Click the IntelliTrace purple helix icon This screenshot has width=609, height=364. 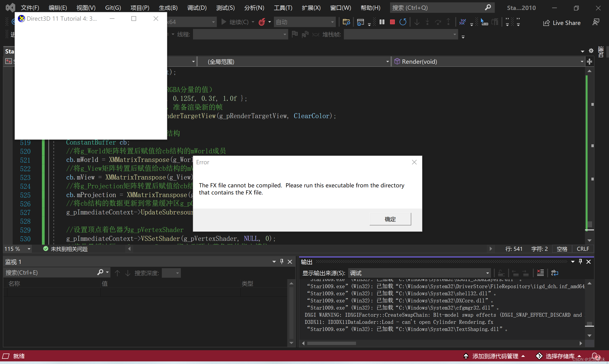(462, 22)
